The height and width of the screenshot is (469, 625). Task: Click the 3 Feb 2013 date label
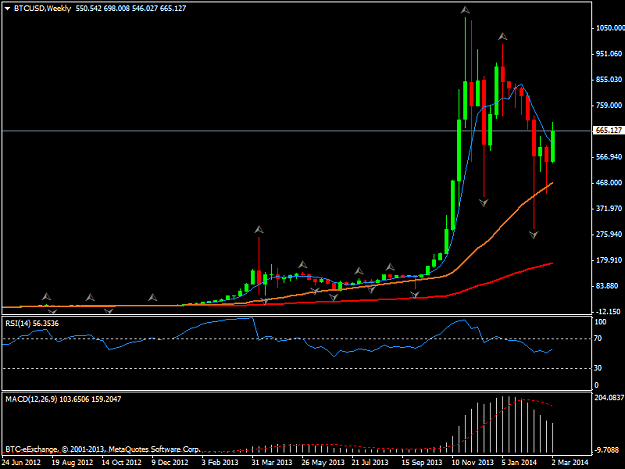coord(220,462)
